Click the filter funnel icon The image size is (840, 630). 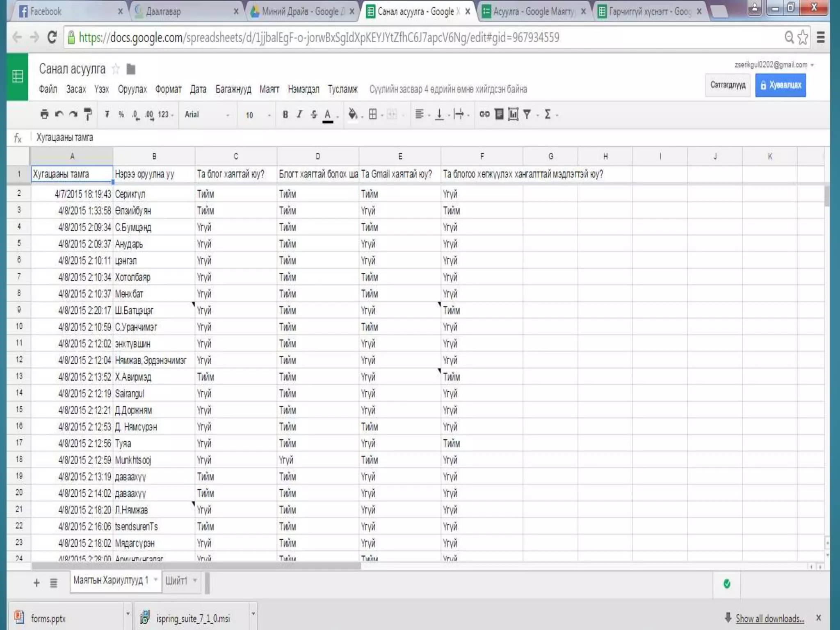(527, 114)
